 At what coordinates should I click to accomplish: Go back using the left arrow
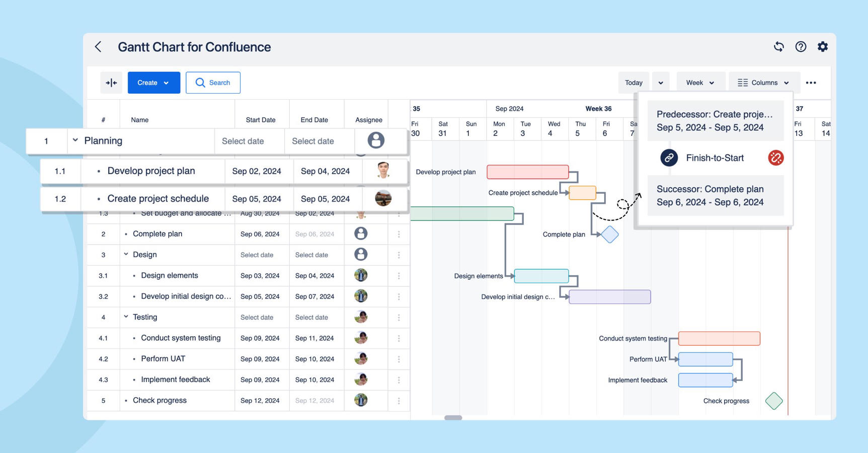pyautogui.click(x=98, y=47)
